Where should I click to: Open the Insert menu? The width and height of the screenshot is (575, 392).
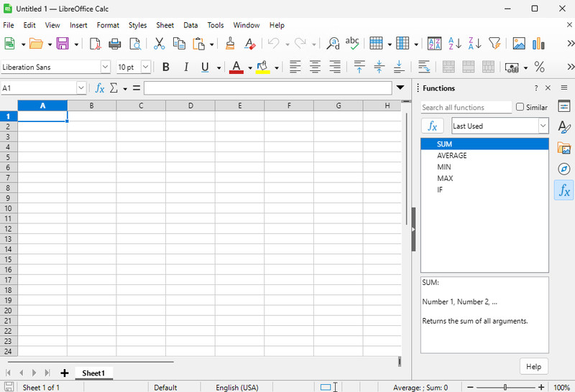click(x=78, y=25)
